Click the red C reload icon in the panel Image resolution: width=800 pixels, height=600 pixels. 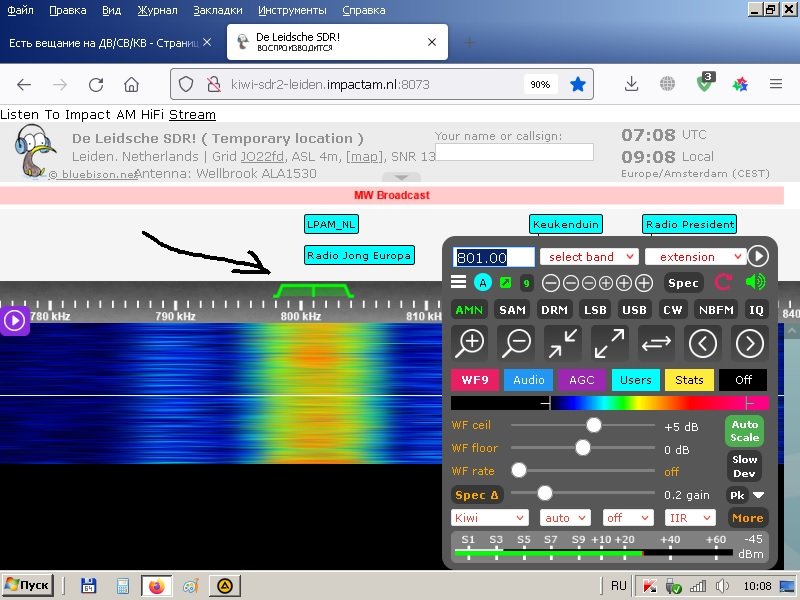pos(723,282)
